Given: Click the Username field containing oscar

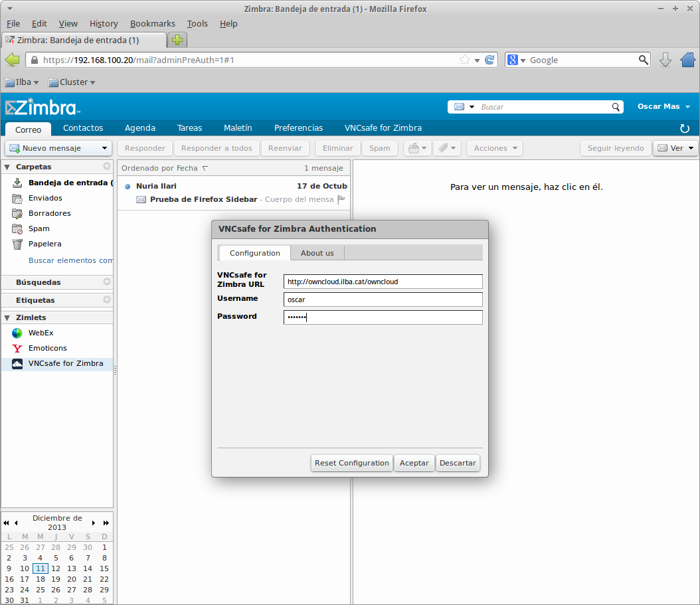Looking at the screenshot, I should click(383, 300).
